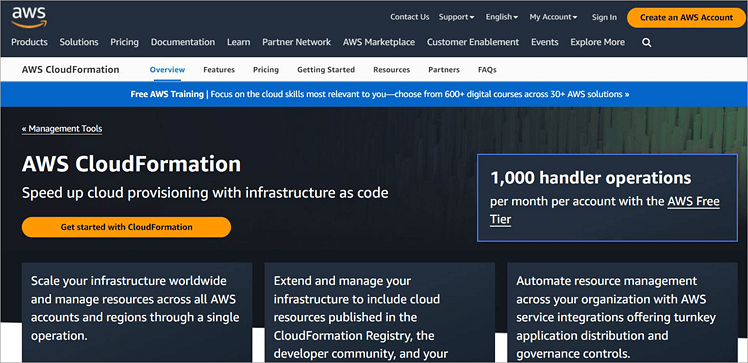
Task: Follow the AWS Free Tier link
Action: click(604, 210)
